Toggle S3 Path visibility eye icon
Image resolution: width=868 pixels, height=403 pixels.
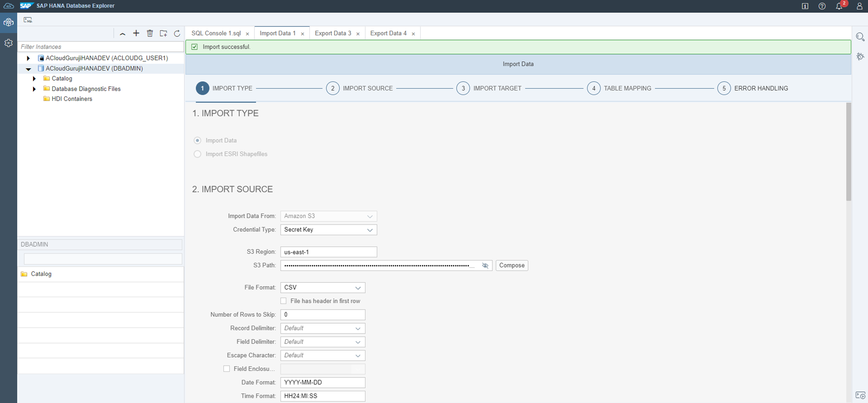(x=485, y=265)
